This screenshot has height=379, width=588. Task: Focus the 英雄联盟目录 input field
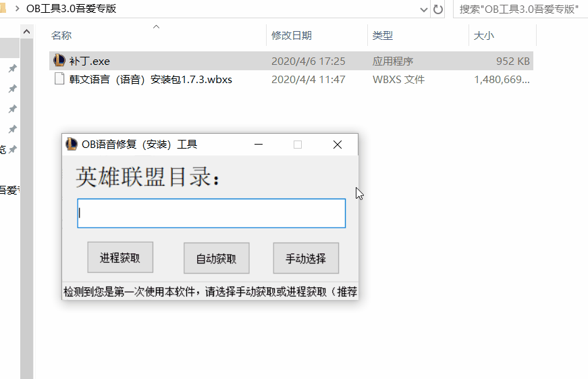click(x=211, y=213)
